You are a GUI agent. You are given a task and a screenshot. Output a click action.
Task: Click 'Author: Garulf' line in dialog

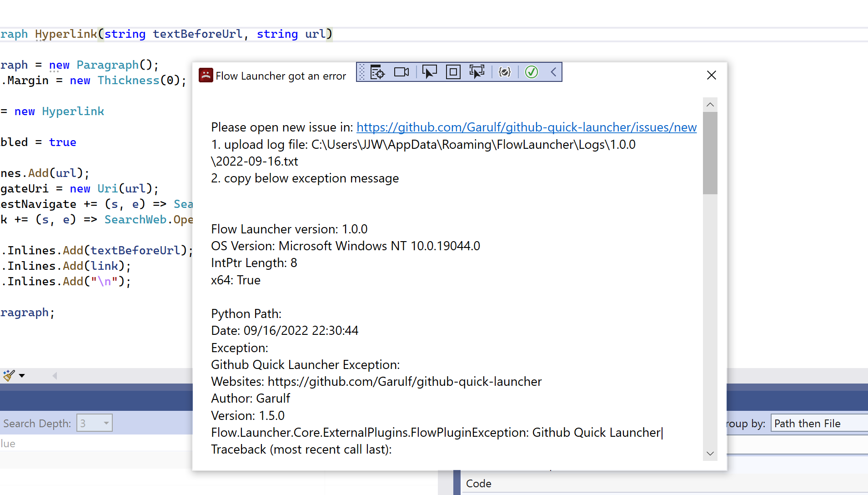coord(251,399)
